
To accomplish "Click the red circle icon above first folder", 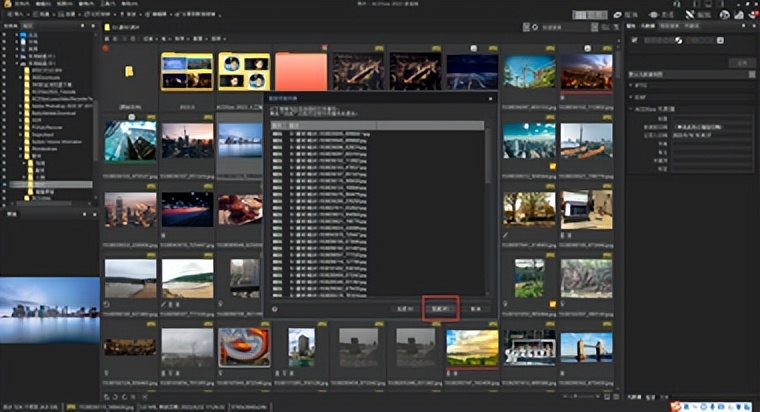I will tap(105, 48).
